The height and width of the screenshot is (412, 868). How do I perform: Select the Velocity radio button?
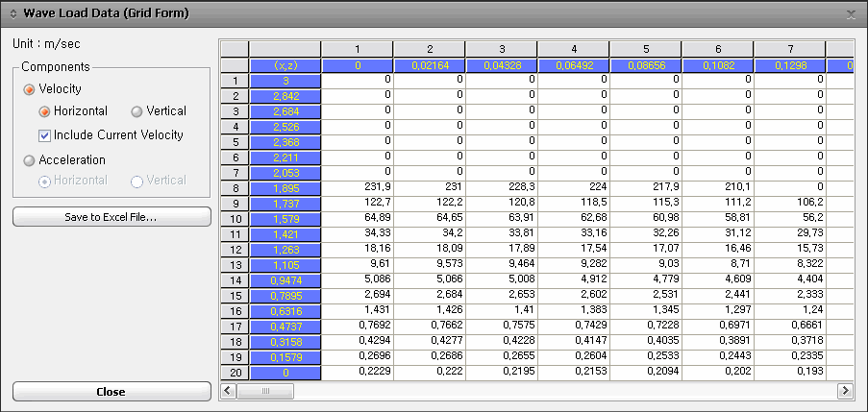pyautogui.click(x=31, y=89)
